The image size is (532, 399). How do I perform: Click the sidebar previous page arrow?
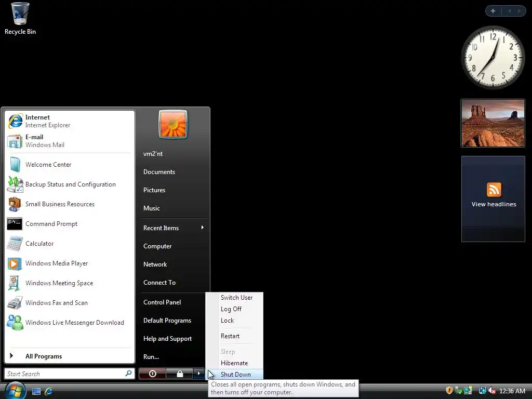click(x=509, y=11)
